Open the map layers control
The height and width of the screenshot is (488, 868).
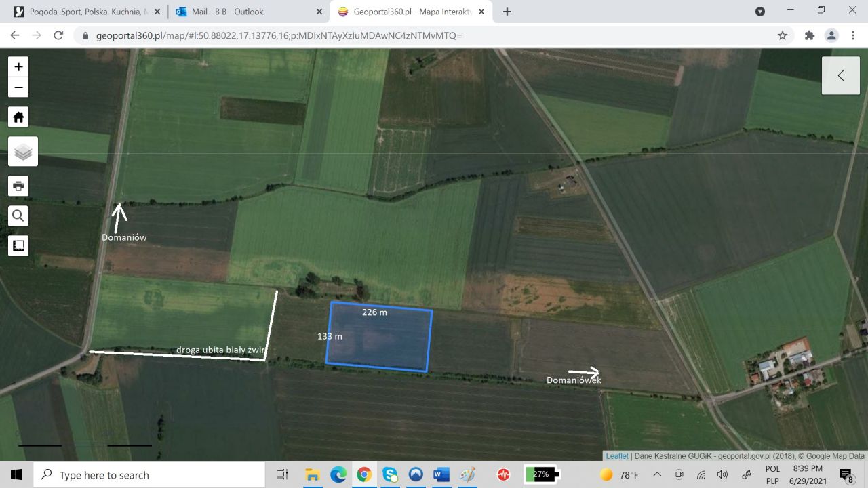click(x=23, y=151)
